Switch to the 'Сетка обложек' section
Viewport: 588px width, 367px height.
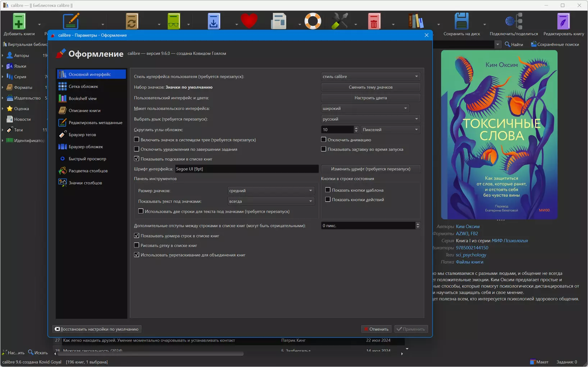(83, 86)
